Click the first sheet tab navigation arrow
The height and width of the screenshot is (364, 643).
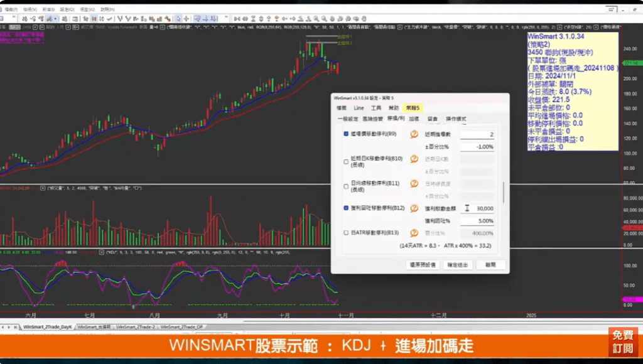[3, 327]
